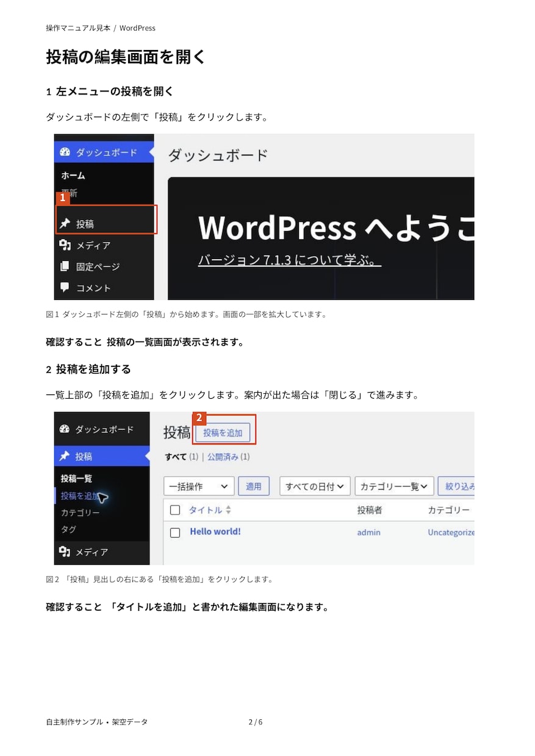The image size is (535, 756).
Task: Click the speech bubble icon beside コメント
Action: [65, 287]
